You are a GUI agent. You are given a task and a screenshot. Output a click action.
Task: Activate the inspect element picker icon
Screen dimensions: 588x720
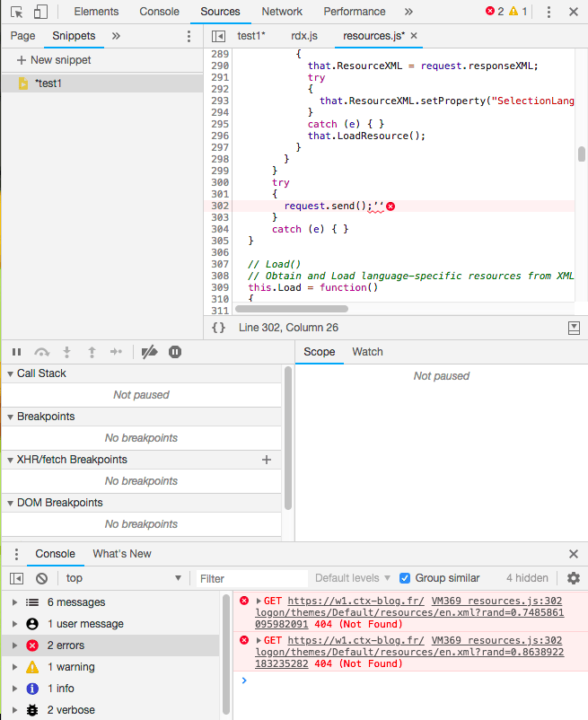pyautogui.click(x=17, y=12)
